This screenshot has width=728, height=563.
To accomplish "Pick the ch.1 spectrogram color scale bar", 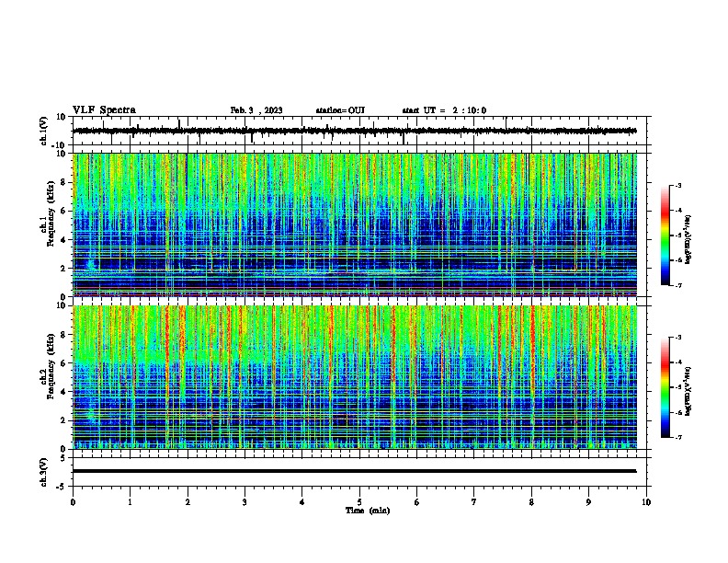I will 665,236.
